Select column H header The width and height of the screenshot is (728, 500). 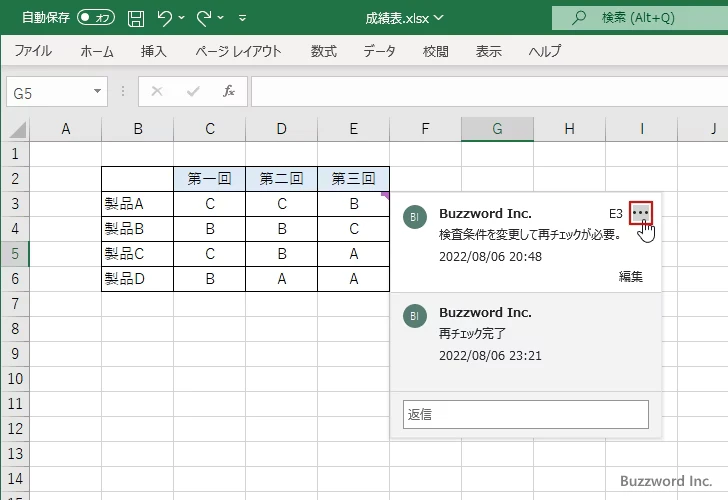coord(570,129)
